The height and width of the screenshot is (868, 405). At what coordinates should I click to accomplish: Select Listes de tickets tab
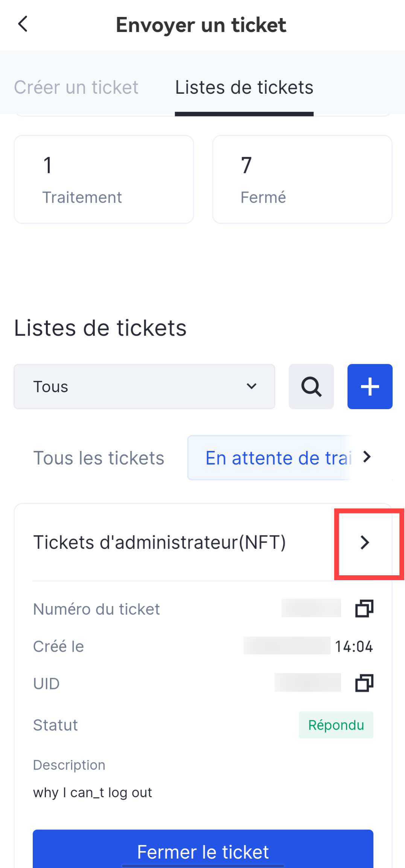click(244, 87)
